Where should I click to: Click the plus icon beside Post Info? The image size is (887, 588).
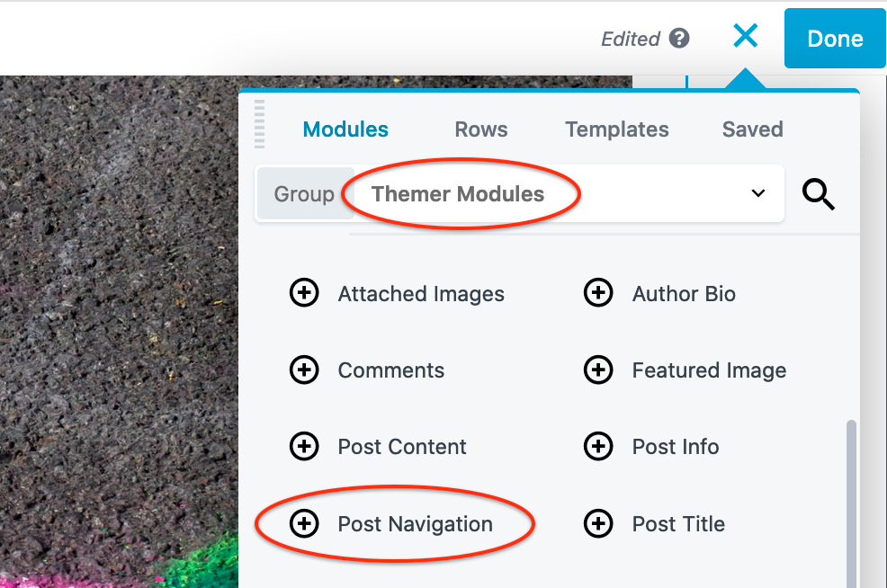(x=598, y=446)
